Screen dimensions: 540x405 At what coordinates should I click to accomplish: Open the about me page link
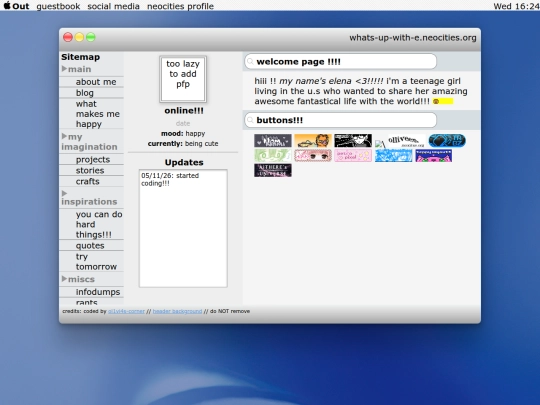pos(96,82)
